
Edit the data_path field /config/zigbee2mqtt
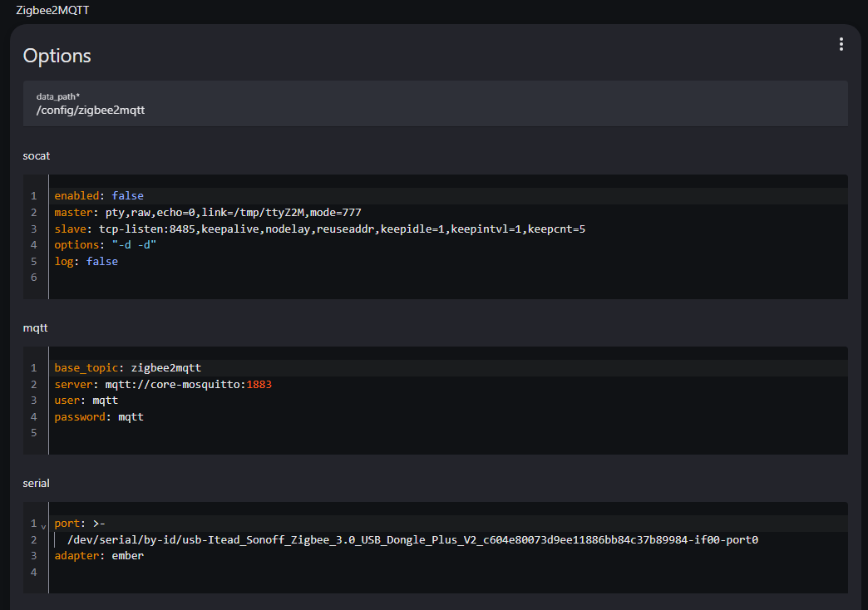435,104
